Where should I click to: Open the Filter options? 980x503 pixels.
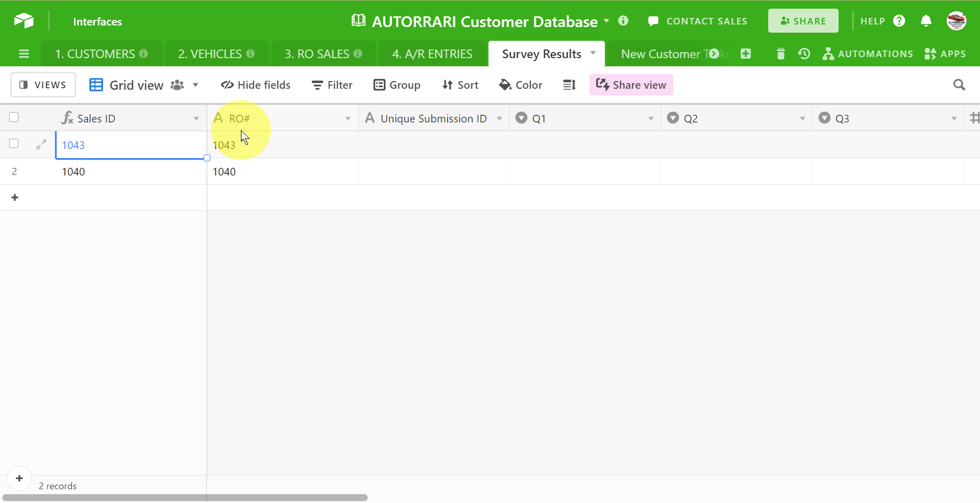click(332, 85)
